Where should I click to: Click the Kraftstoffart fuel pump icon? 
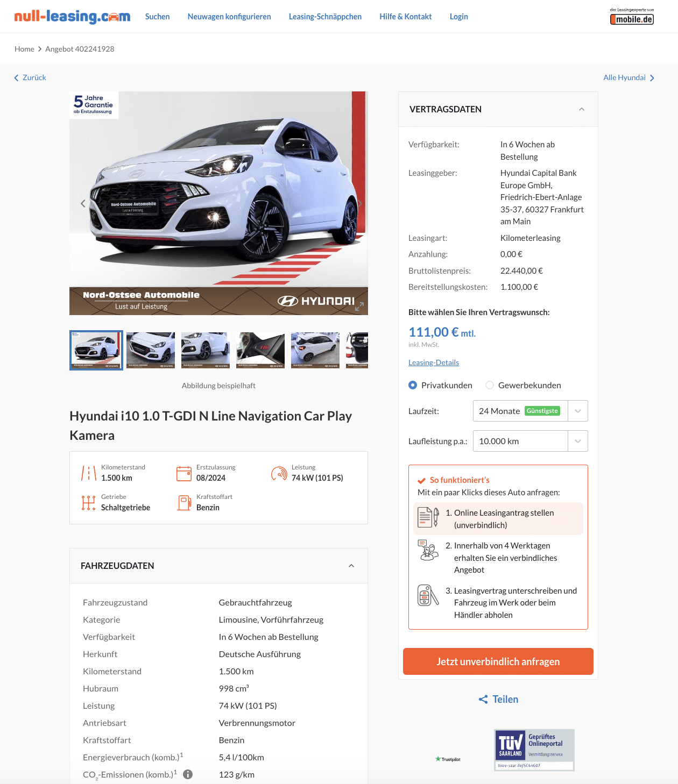click(184, 503)
